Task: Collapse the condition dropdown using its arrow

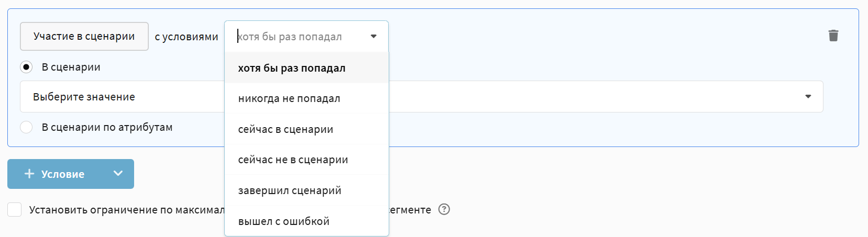Action: 373,37
